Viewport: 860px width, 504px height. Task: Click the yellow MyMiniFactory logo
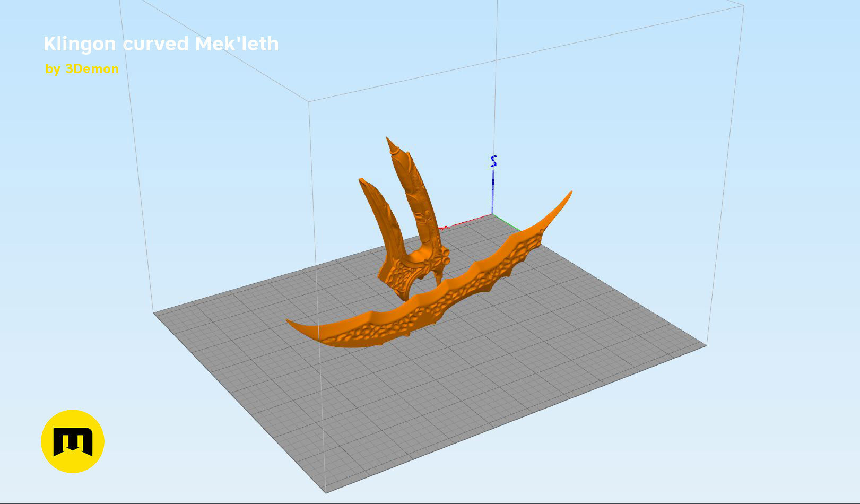pyautogui.click(x=73, y=441)
